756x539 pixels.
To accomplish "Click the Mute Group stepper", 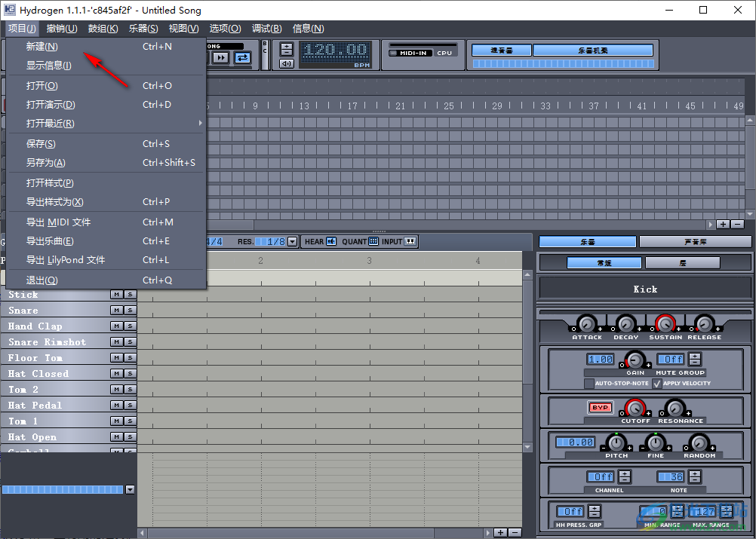I will click(x=695, y=359).
